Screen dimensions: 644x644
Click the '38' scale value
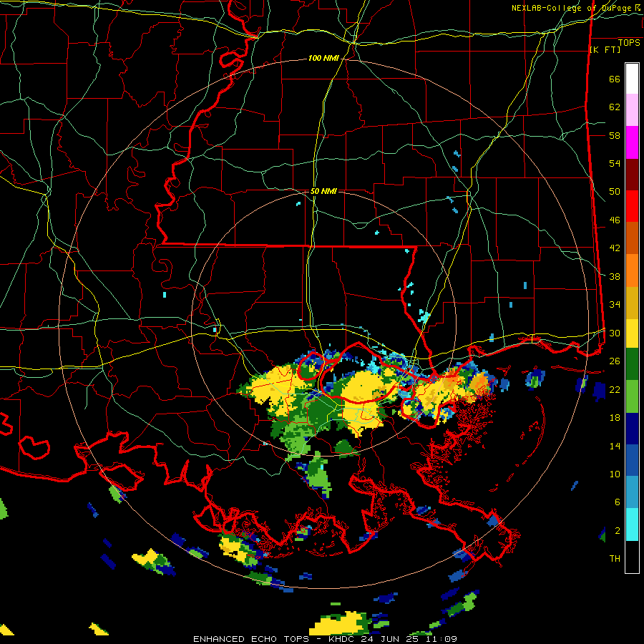(x=615, y=277)
